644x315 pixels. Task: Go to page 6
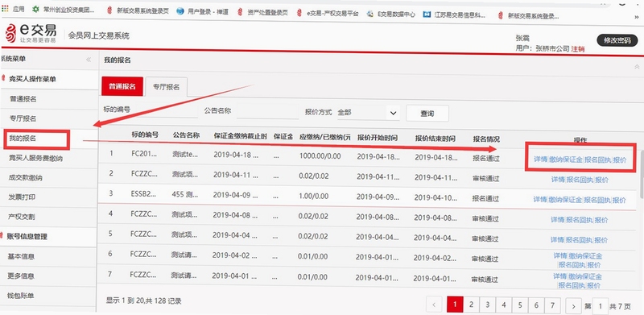536,305
